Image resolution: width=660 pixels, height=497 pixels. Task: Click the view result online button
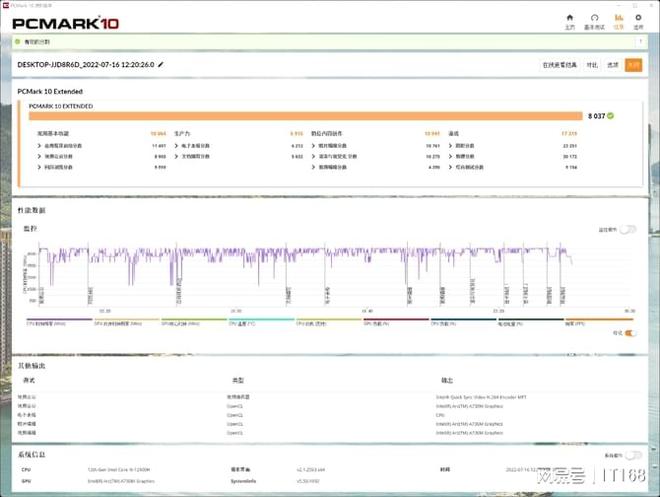559,65
